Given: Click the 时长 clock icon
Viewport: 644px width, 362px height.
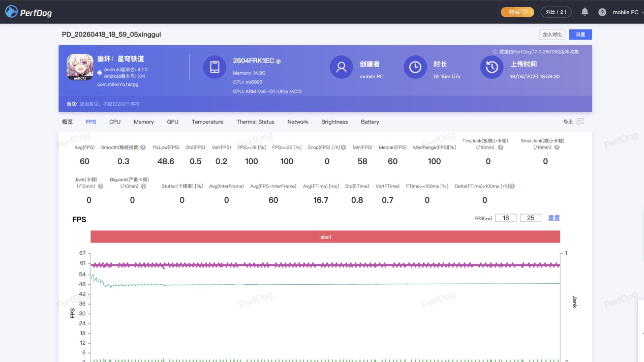Looking at the screenshot, I should pyautogui.click(x=415, y=67).
